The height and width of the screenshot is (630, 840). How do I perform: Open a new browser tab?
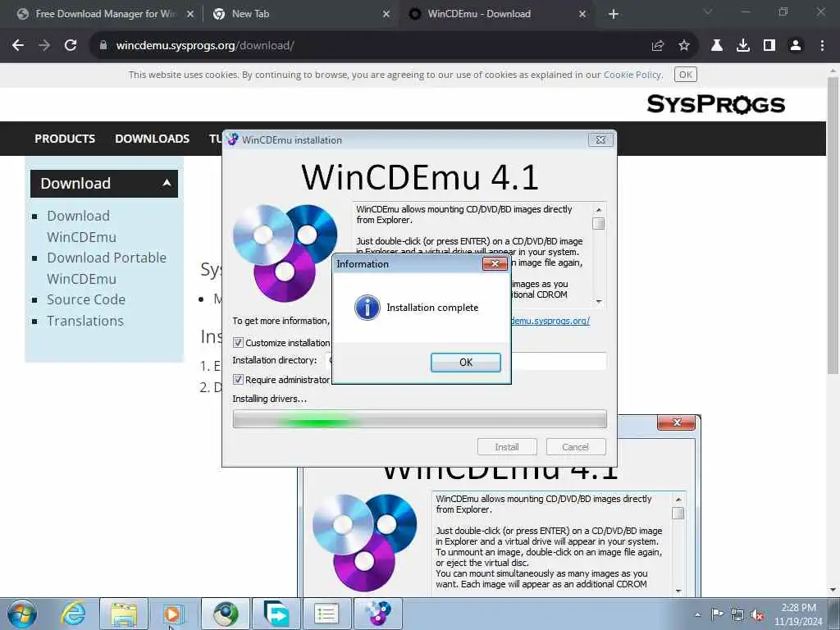tap(614, 15)
